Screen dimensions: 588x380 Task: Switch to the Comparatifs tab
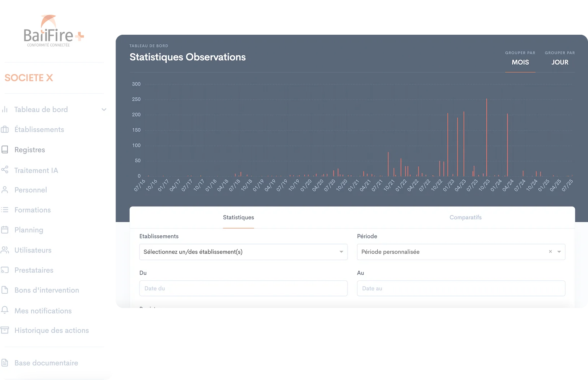(x=465, y=217)
